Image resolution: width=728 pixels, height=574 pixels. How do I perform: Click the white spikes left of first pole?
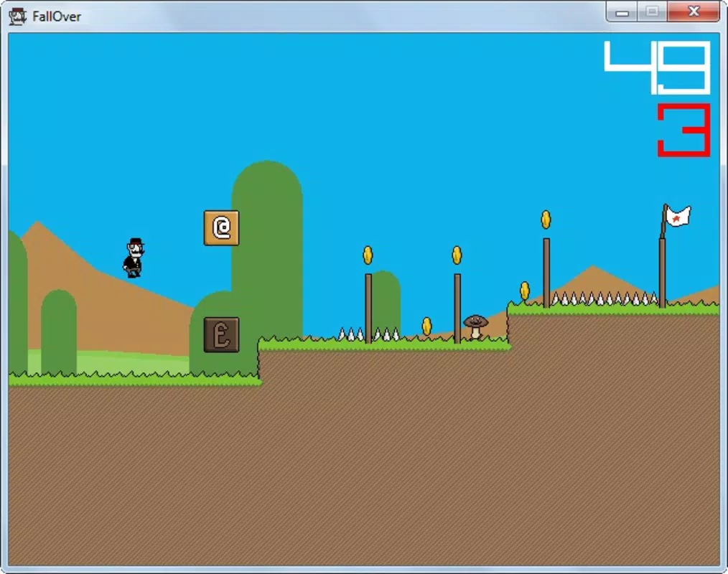[351, 334]
